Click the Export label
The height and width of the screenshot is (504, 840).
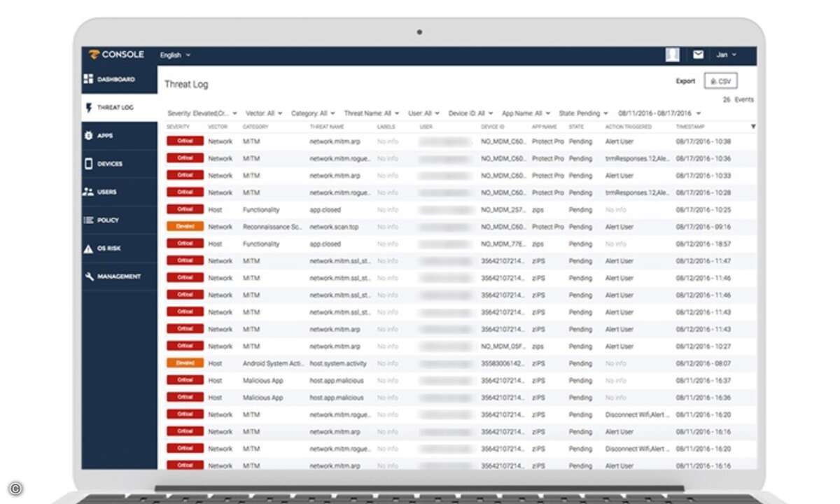[685, 81]
